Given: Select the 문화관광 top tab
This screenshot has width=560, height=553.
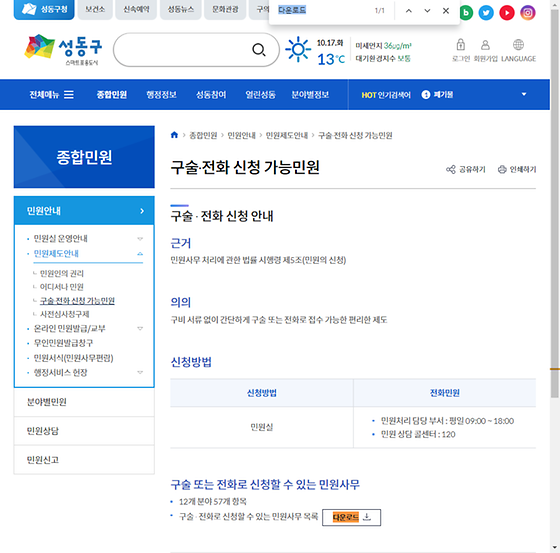Looking at the screenshot, I should point(225,10).
